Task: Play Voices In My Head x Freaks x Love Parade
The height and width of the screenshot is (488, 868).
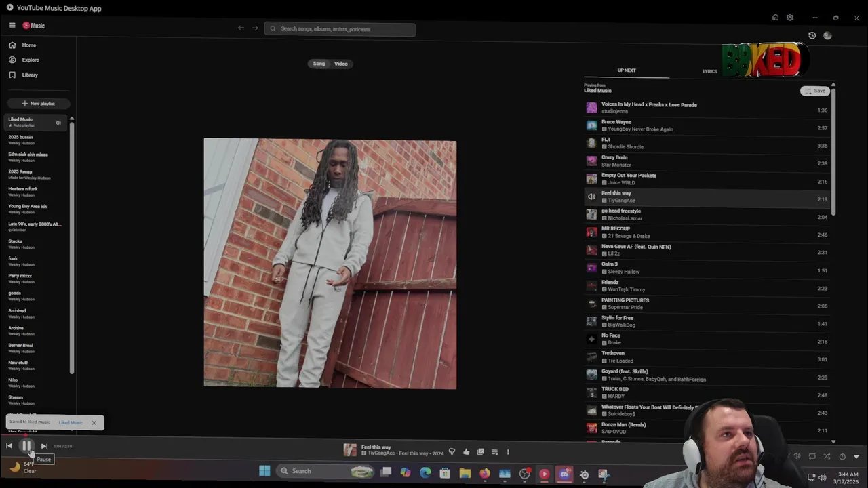Action: [x=707, y=108]
